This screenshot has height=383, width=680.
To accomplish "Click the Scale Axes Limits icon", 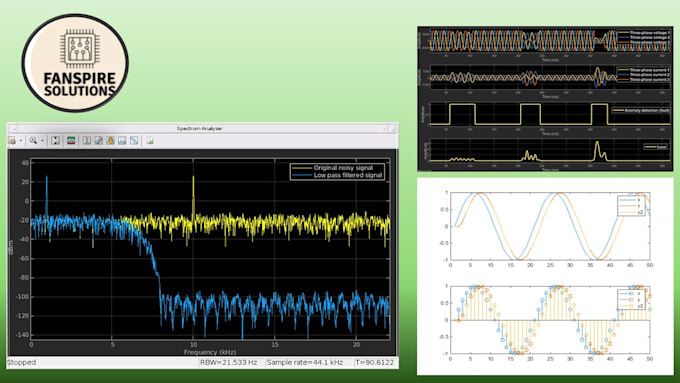I will click(56, 141).
